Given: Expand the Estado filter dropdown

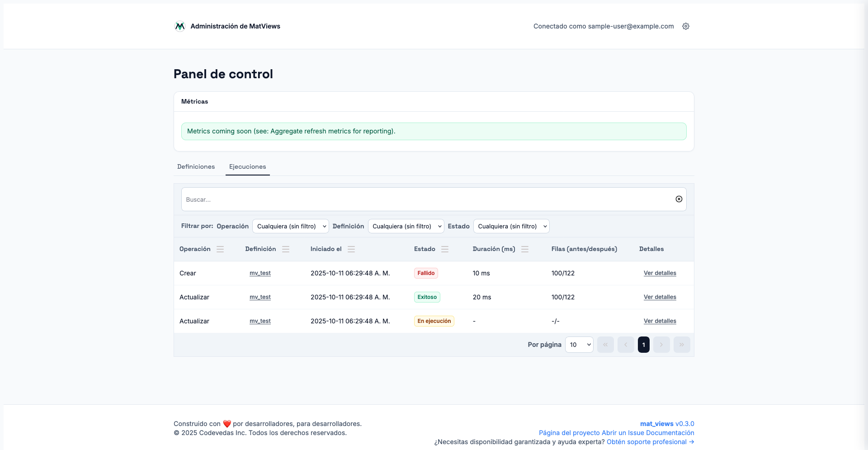Looking at the screenshot, I should click(x=511, y=226).
